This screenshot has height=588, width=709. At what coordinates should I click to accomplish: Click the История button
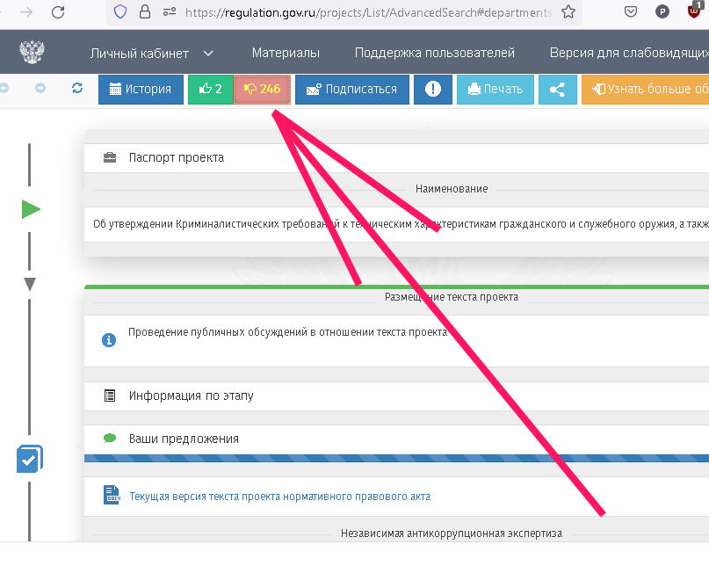click(141, 89)
